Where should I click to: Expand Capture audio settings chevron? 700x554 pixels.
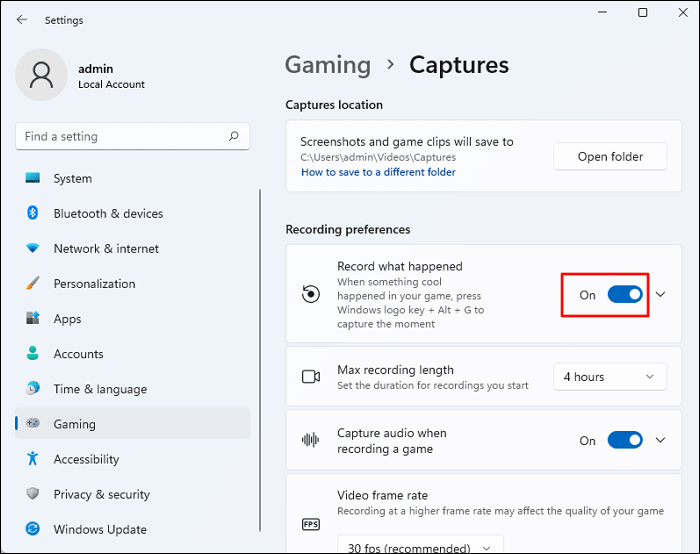click(660, 440)
